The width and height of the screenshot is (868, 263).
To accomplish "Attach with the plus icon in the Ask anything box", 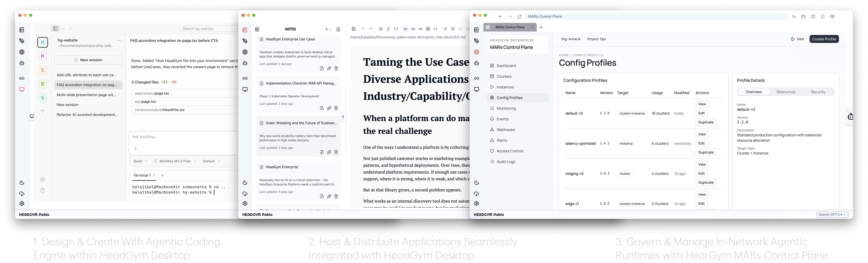I will tap(136, 149).
